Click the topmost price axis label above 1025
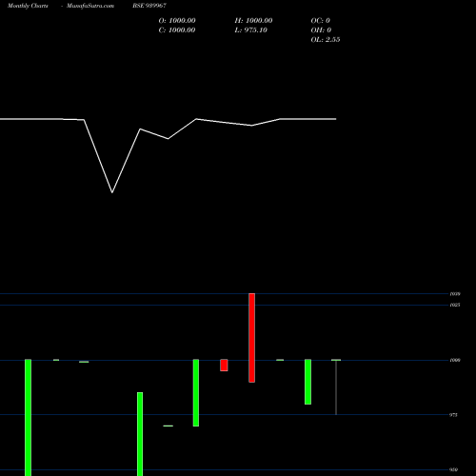This screenshot has height=476, width=476. coord(455,294)
